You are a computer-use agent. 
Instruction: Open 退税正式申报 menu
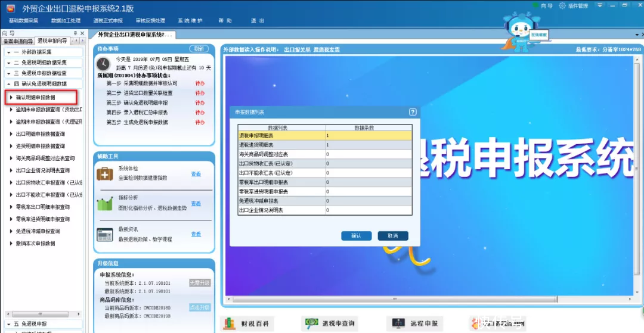pos(108,20)
